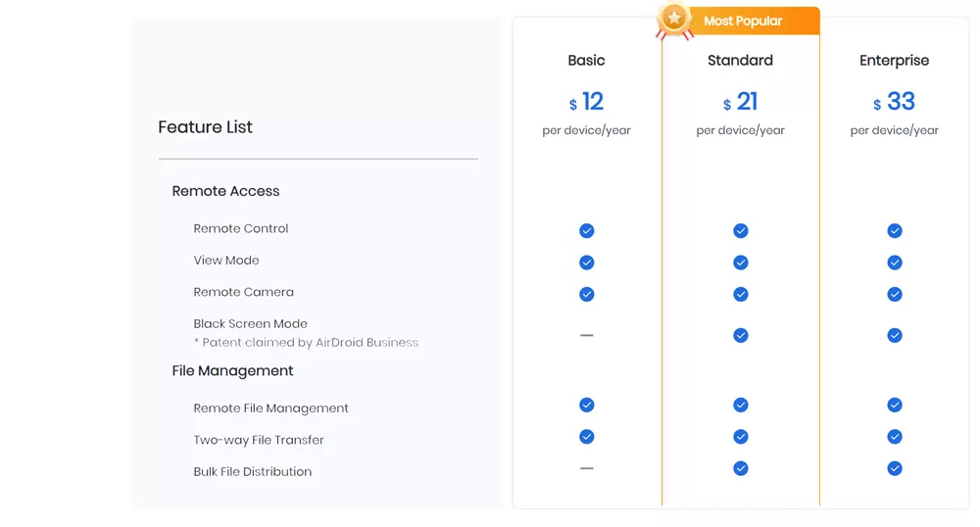Click the Enterprise checkmark for Two-way File Transfer
The height and width of the screenshot is (527, 980).
[895, 437]
